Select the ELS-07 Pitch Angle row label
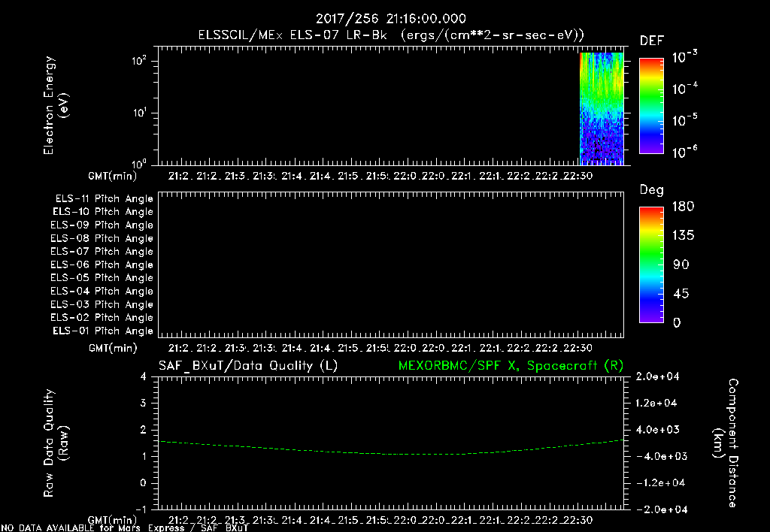The height and width of the screenshot is (532, 770). click(x=102, y=252)
